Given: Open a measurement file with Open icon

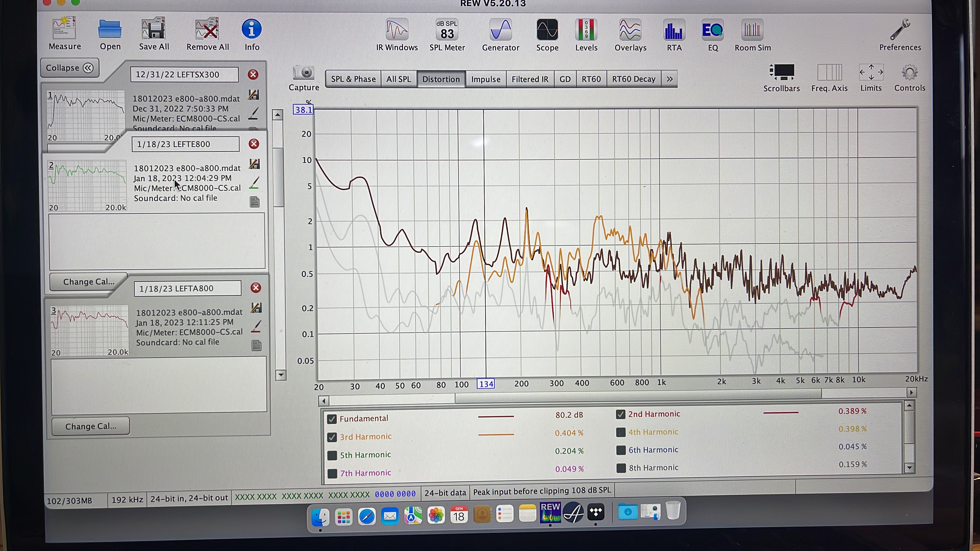Looking at the screenshot, I should (x=110, y=29).
